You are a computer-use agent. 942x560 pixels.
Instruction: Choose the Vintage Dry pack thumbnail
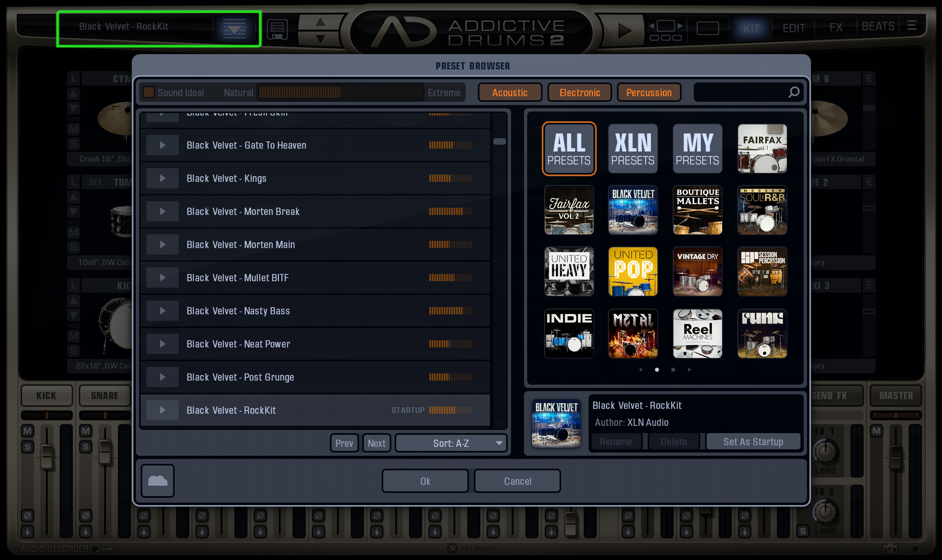point(697,272)
